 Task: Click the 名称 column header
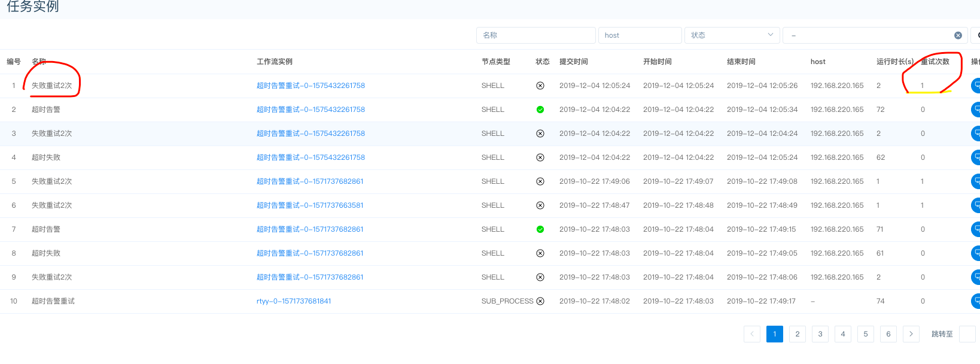[39, 62]
